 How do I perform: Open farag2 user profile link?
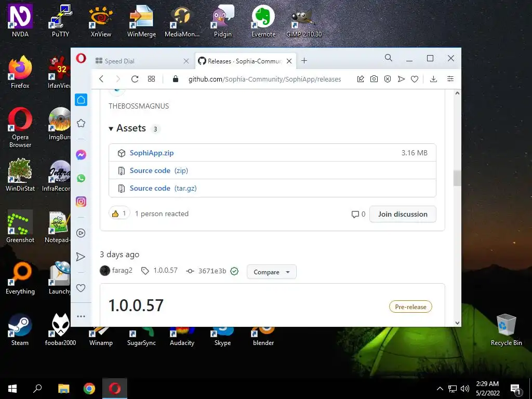coord(122,270)
